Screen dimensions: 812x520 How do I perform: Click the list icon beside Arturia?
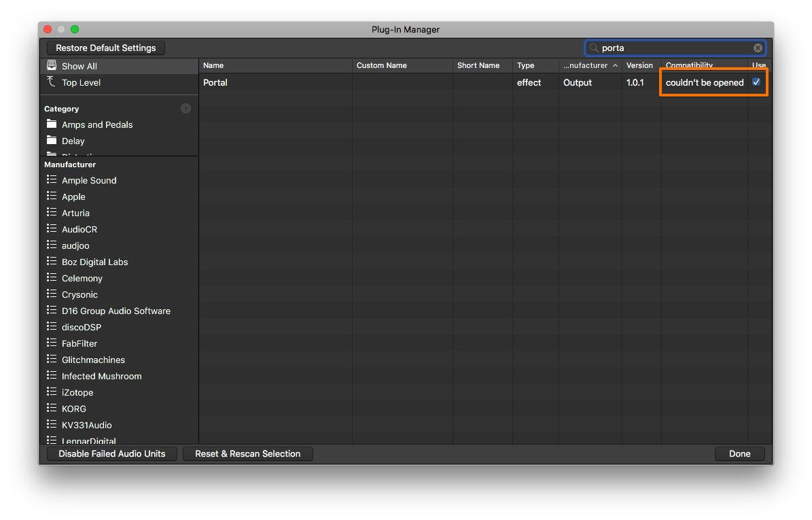[51, 212]
